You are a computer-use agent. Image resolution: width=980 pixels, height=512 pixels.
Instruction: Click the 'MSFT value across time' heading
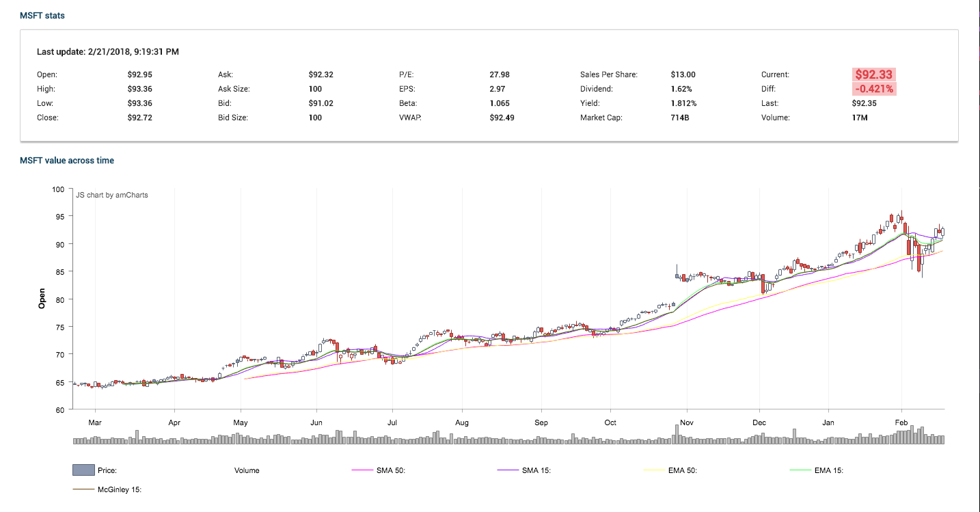tap(67, 161)
